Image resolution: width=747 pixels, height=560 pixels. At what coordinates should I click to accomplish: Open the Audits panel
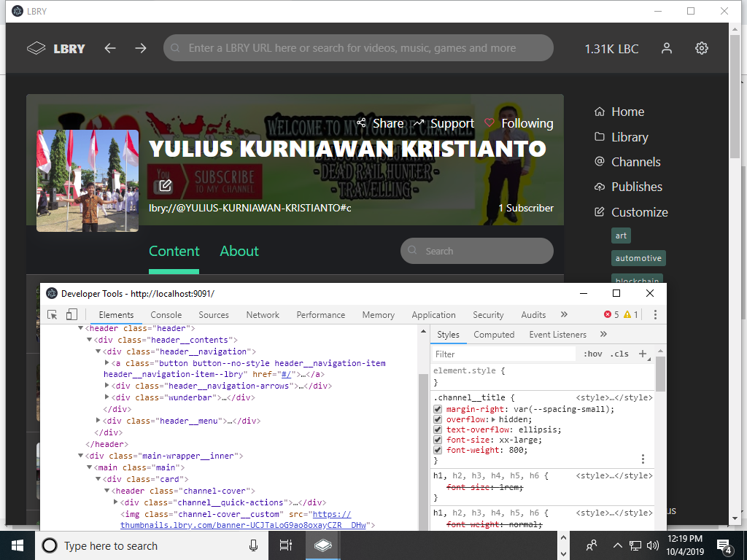coord(533,315)
